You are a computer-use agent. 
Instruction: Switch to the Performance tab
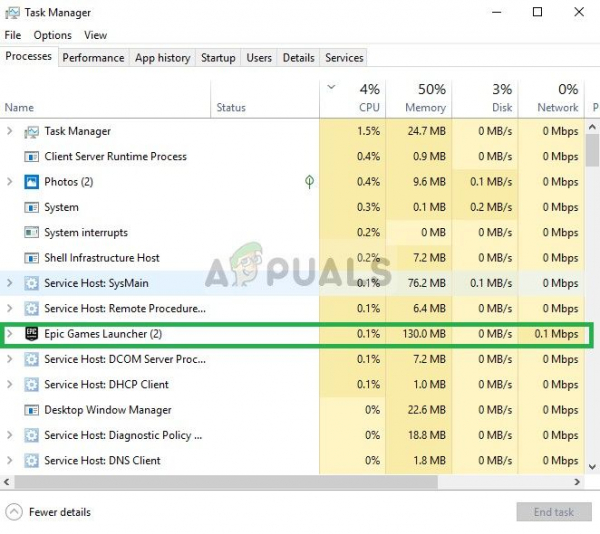93,58
